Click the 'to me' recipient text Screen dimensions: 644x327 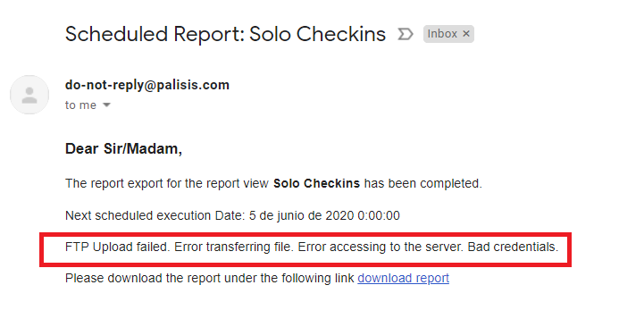pyautogui.click(x=80, y=105)
